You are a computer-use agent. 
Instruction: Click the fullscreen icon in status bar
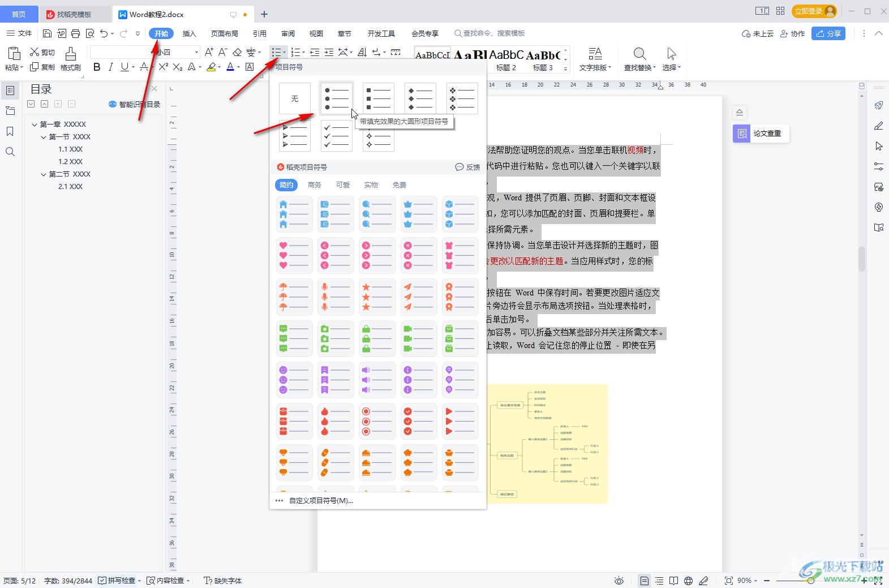pos(878,581)
